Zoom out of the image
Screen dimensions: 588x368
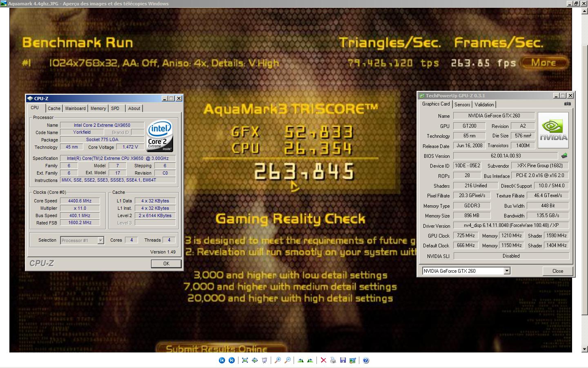click(287, 360)
